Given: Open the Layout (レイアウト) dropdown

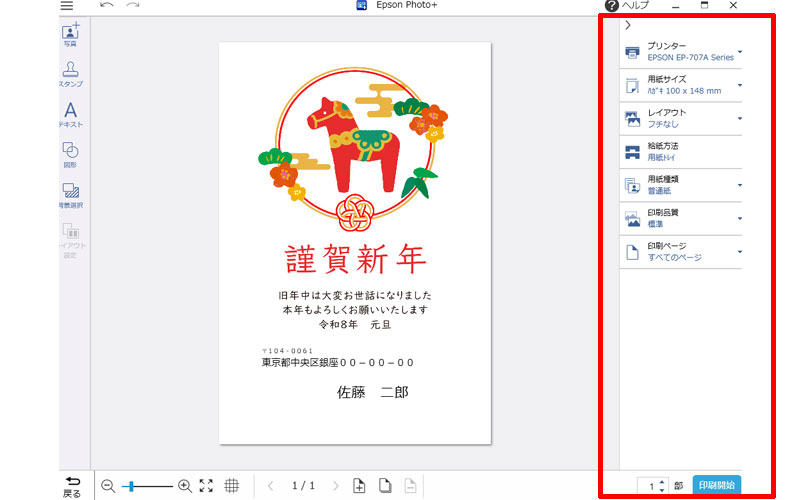Looking at the screenshot, I should 681,118.
